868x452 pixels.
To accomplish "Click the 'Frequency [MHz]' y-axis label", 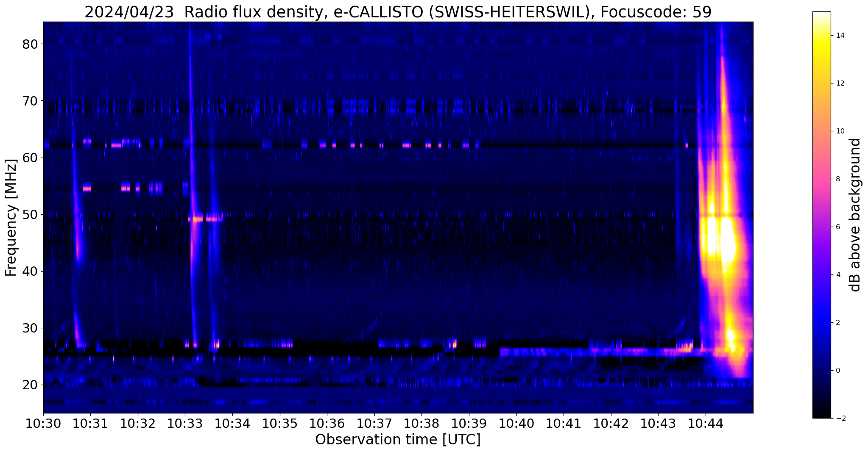I will point(11,218).
